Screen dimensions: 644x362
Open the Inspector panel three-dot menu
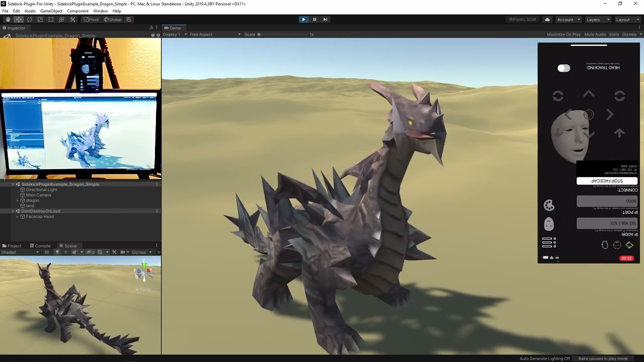pos(157,28)
